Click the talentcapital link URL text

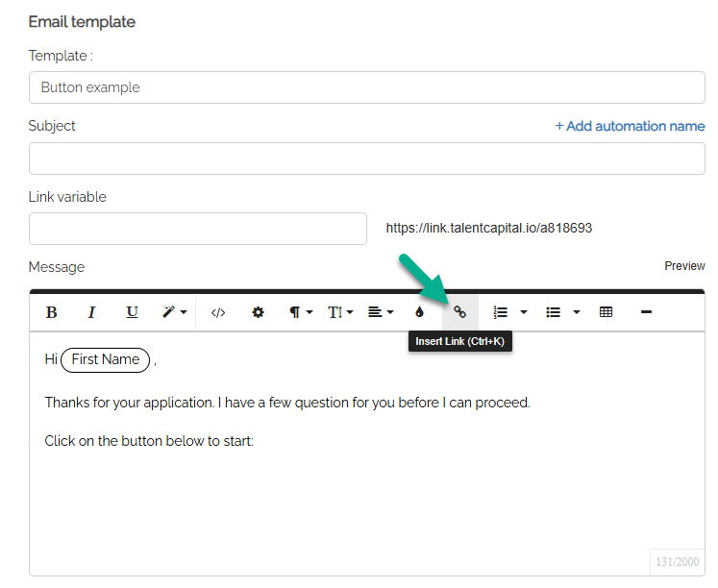tap(488, 228)
